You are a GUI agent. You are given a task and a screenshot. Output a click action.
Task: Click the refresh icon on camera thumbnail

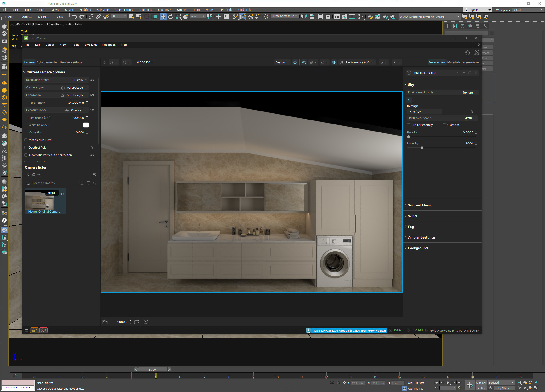pyautogui.click(x=63, y=194)
